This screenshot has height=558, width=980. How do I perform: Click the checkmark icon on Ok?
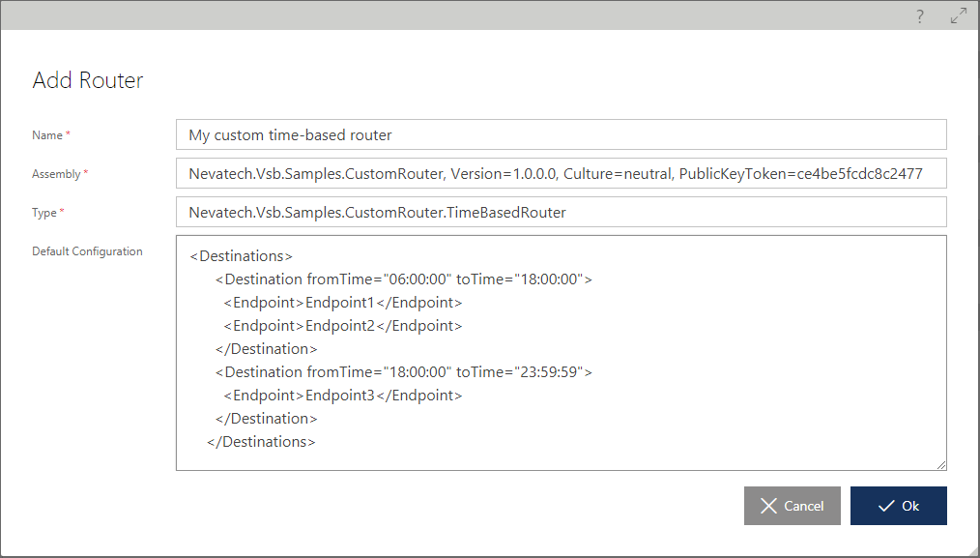[x=886, y=506]
